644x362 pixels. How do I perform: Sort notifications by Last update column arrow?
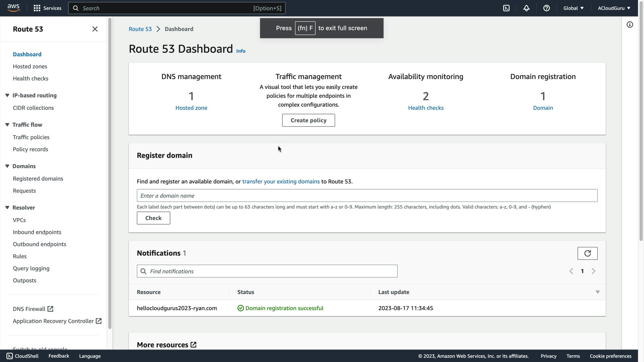[597, 292]
